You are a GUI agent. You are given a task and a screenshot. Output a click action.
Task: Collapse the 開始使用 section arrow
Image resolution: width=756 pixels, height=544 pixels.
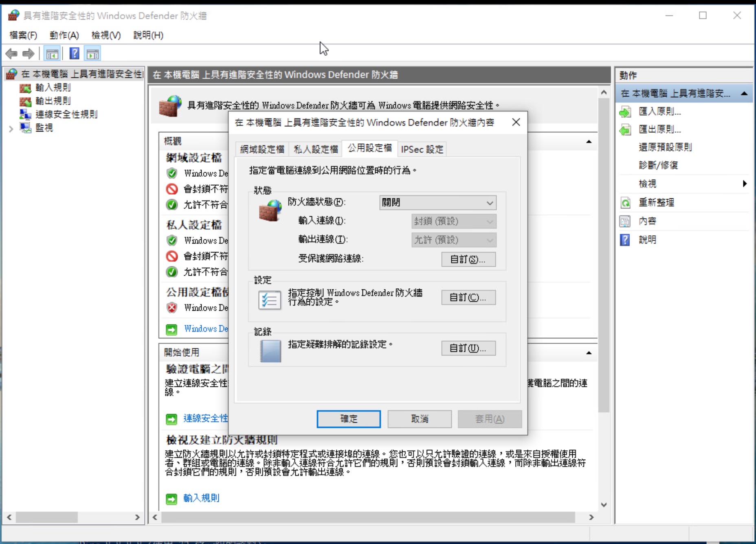pyautogui.click(x=589, y=353)
